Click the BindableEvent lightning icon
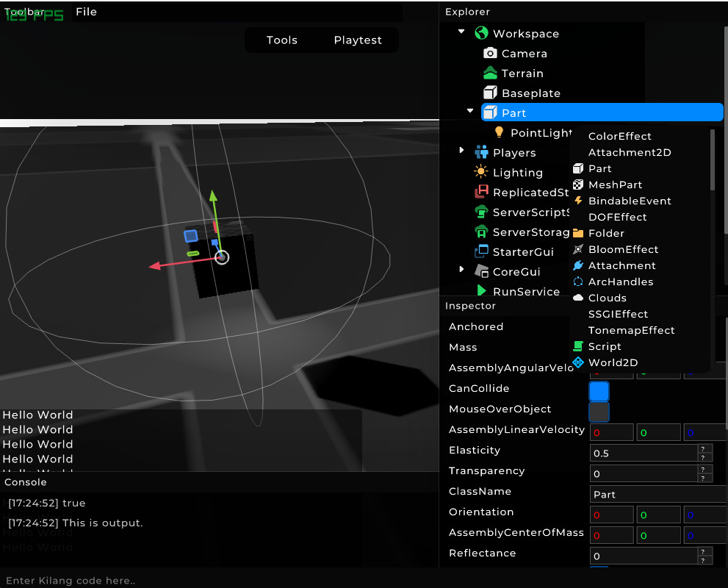 pos(578,200)
